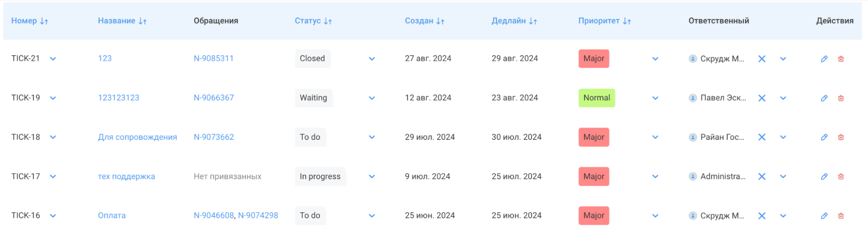Edit ticket TICK-18 with the pencil icon
The width and height of the screenshot is (868, 244).
[824, 137]
